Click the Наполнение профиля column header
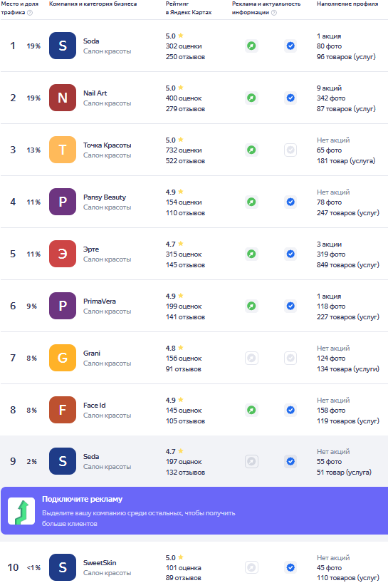The image size is (388, 588). click(347, 4)
